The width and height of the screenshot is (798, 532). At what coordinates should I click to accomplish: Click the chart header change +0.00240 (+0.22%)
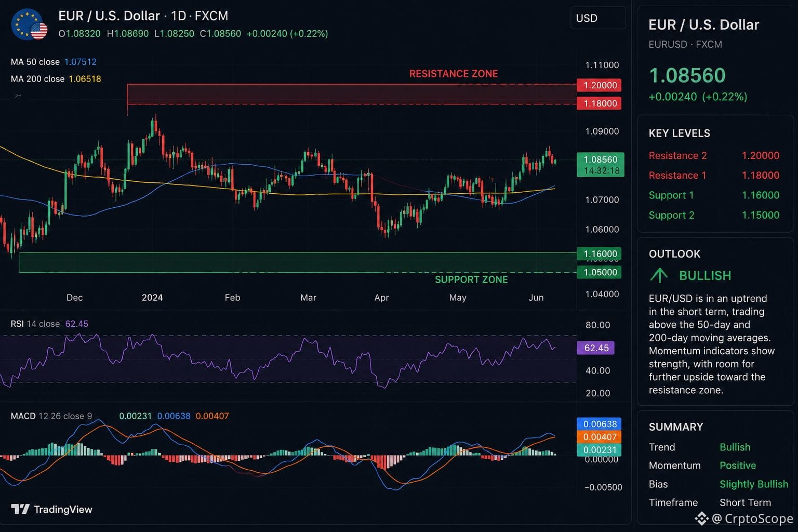click(287, 34)
